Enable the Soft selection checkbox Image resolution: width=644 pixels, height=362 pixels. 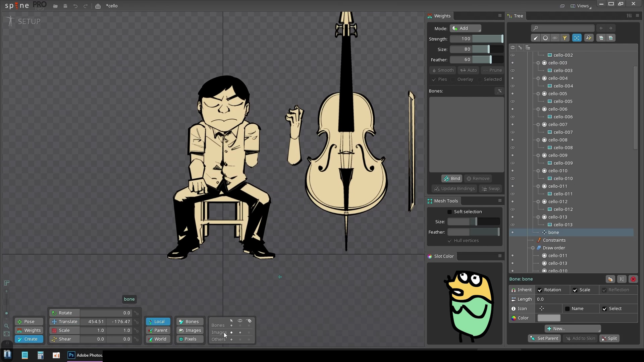point(449,212)
